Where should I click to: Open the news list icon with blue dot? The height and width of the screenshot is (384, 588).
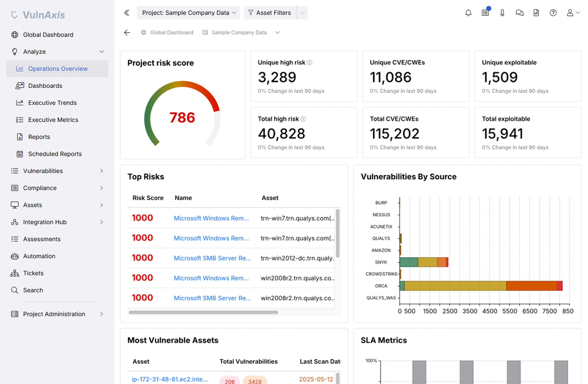(x=485, y=13)
